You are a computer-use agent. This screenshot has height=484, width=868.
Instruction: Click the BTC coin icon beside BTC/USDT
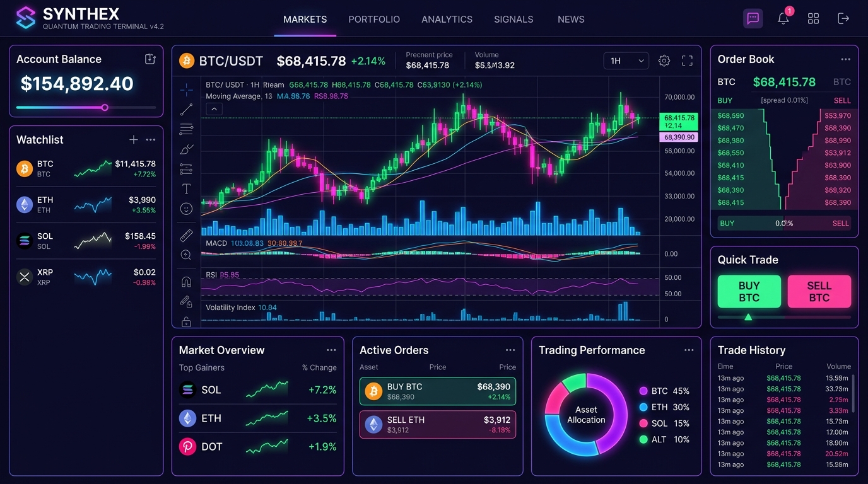(x=187, y=60)
